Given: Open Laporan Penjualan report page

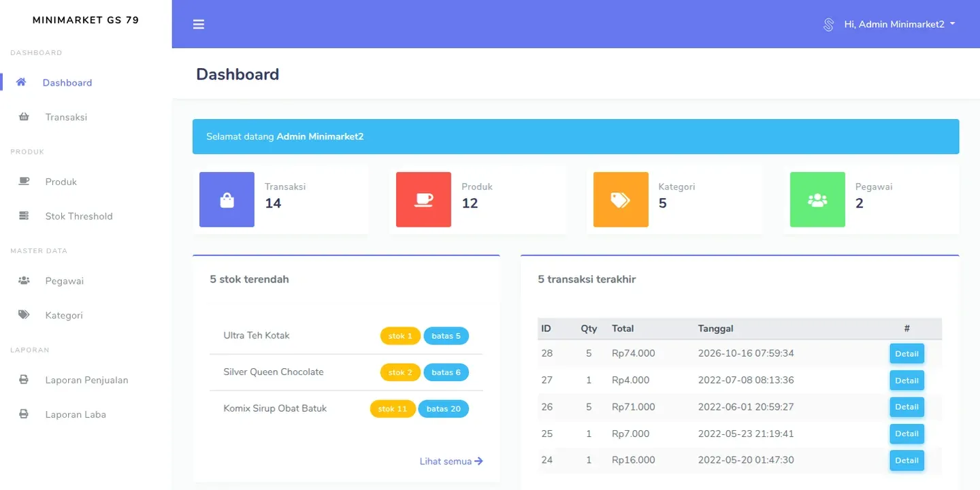Looking at the screenshot, I should (x=86, y=380).
